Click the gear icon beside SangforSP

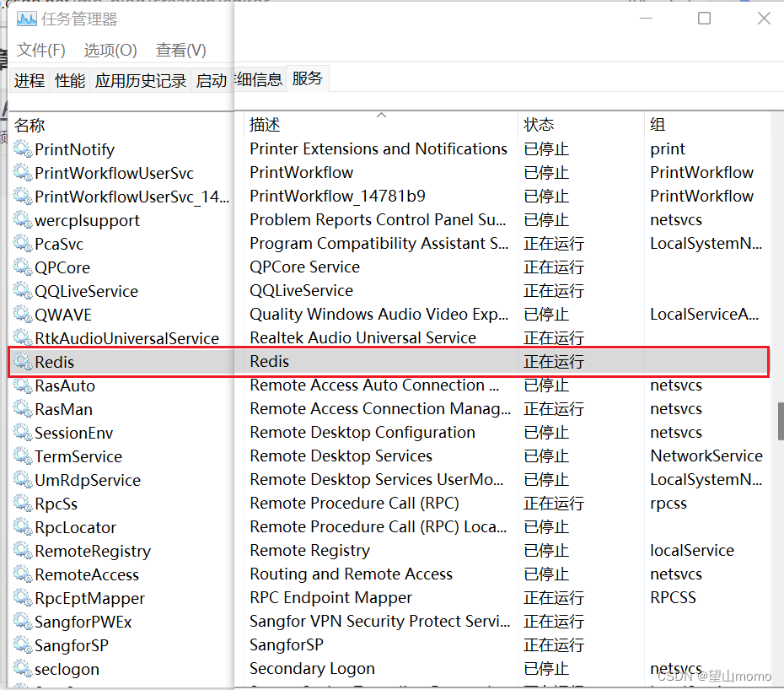click(23, 645)
